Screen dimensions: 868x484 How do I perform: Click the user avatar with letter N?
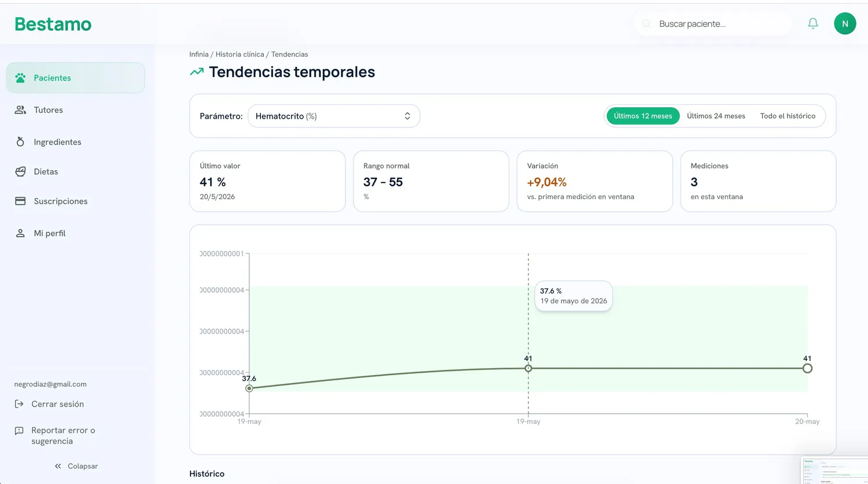845,24
